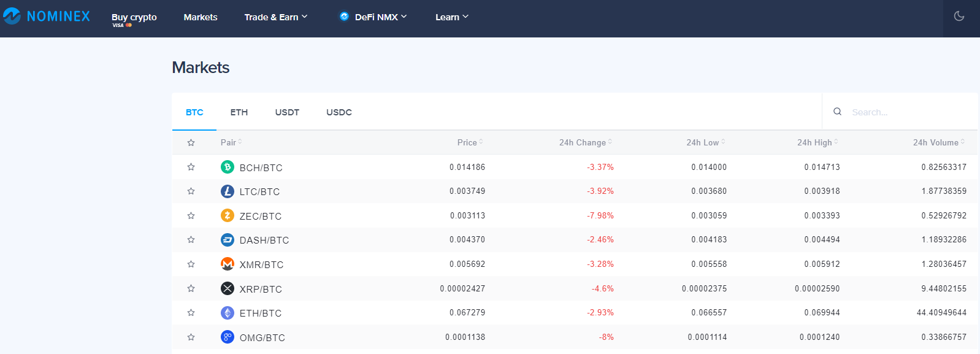Click BCH/BTC price 0.014186
980x354 pixels.
pyautogui.click(x=467, y=167)
